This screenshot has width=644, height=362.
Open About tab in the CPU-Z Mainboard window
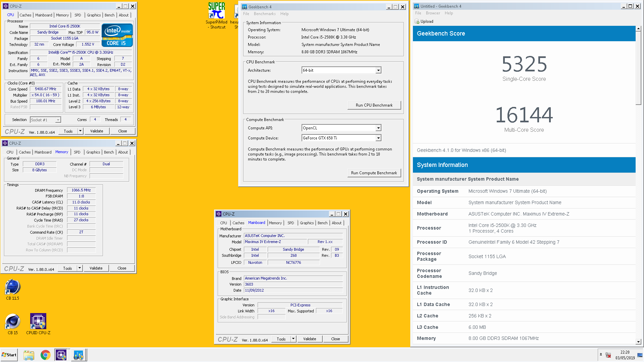click(x=337, y=223)
